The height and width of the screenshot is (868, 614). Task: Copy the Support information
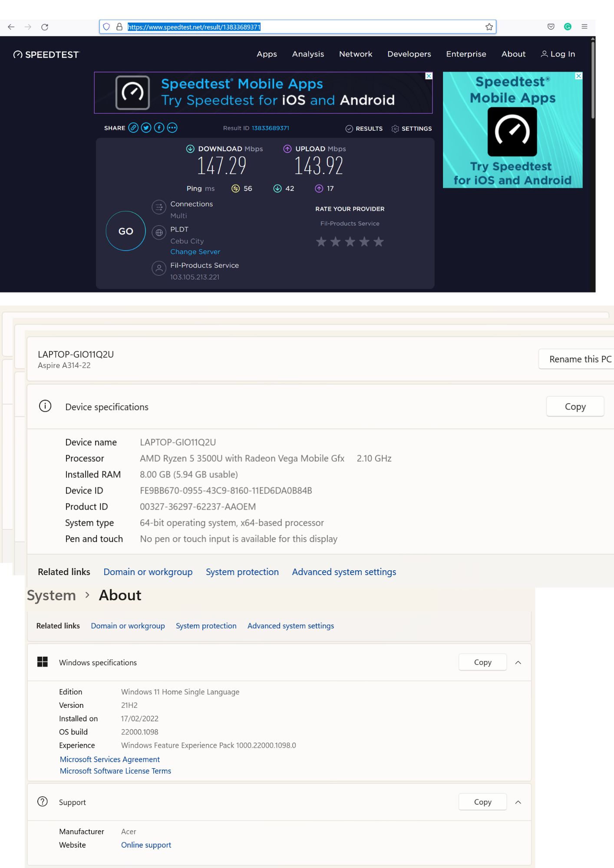pos(483,802)
